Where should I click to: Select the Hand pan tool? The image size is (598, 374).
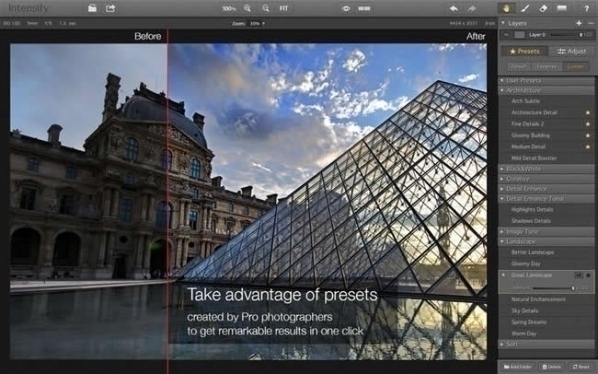tap(506, 8)
